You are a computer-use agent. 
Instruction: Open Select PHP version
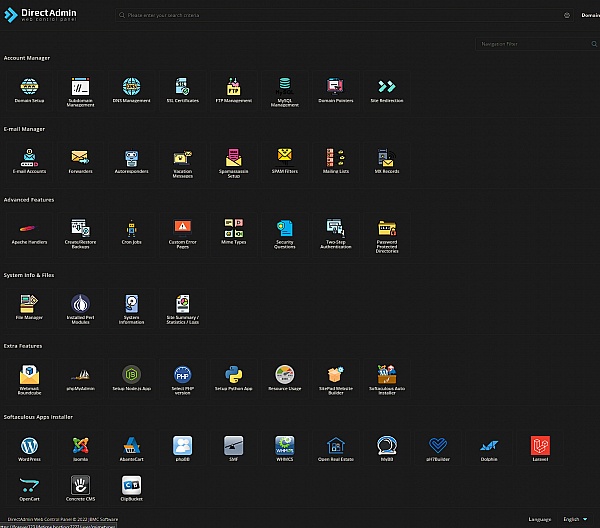point(183,379)
